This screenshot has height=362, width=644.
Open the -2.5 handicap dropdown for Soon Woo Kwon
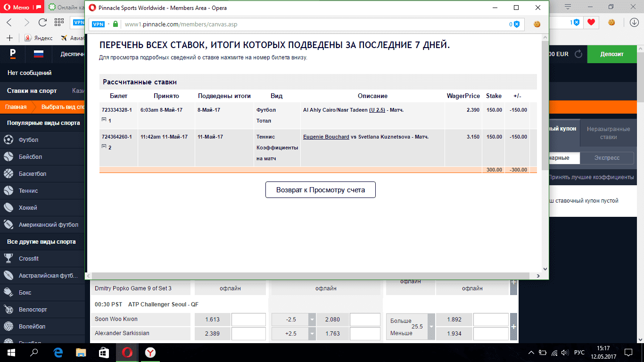click(x=312, y=320)
